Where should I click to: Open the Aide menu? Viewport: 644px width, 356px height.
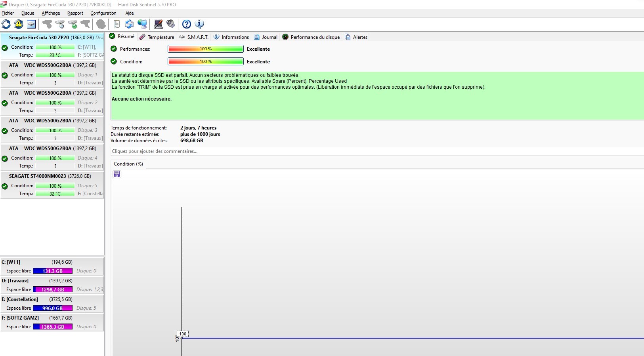[x=130, y=13]
